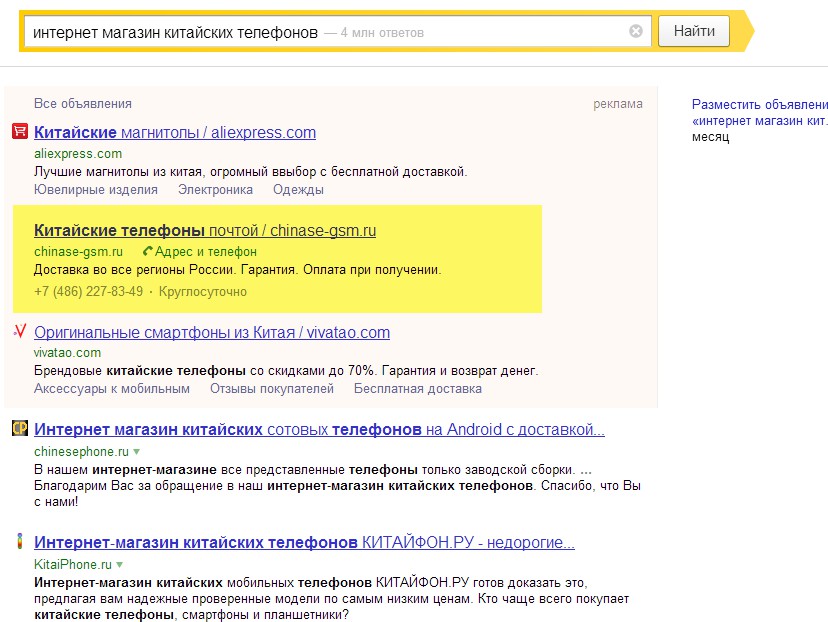This screenshot has height=622, width=828.
Task: Open Все объявления link
Action: point(83,103)
